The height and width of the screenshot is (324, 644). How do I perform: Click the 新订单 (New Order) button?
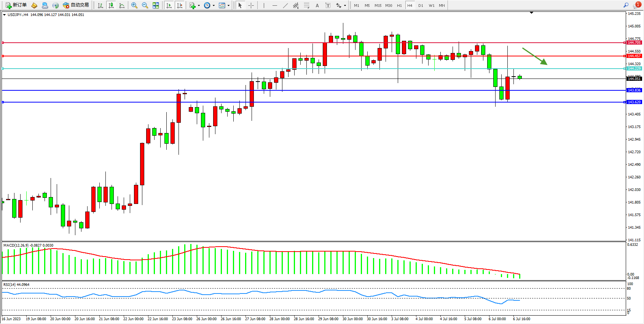(x=16, y=5)
